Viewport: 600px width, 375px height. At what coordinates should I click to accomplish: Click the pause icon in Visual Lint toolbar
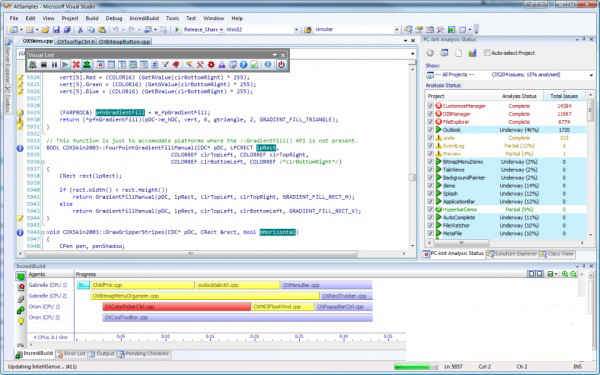54,65
